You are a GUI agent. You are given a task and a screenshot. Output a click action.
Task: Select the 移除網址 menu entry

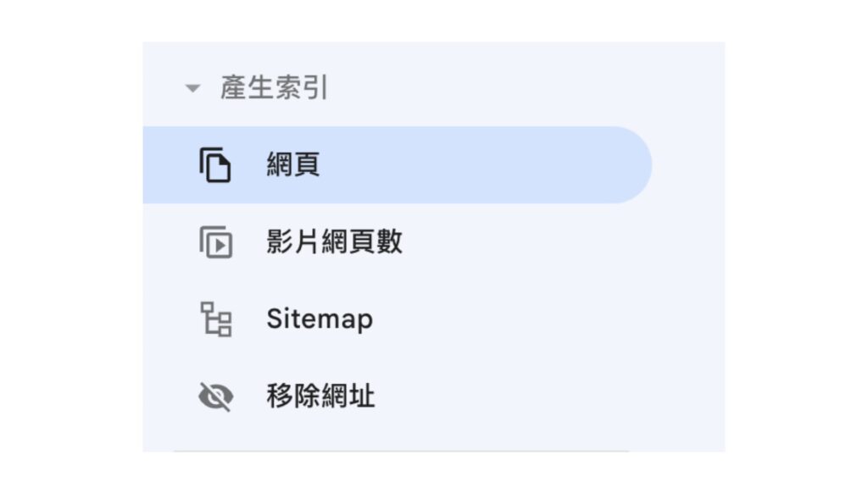398,396
